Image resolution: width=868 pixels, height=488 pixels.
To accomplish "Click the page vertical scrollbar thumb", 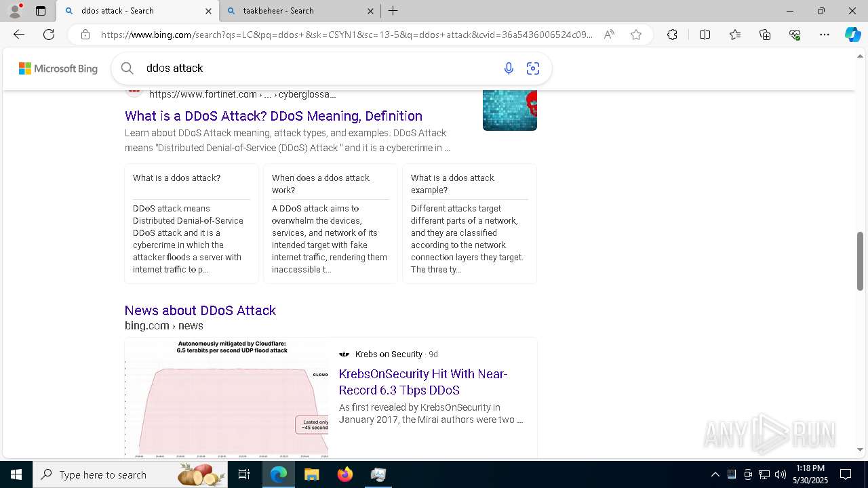I will [x=860, y=261].
